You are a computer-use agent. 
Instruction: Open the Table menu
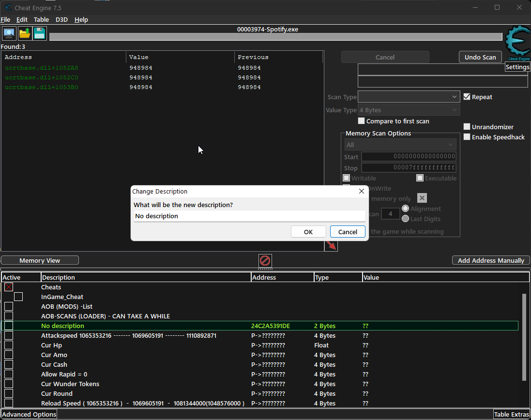[41, 19]
